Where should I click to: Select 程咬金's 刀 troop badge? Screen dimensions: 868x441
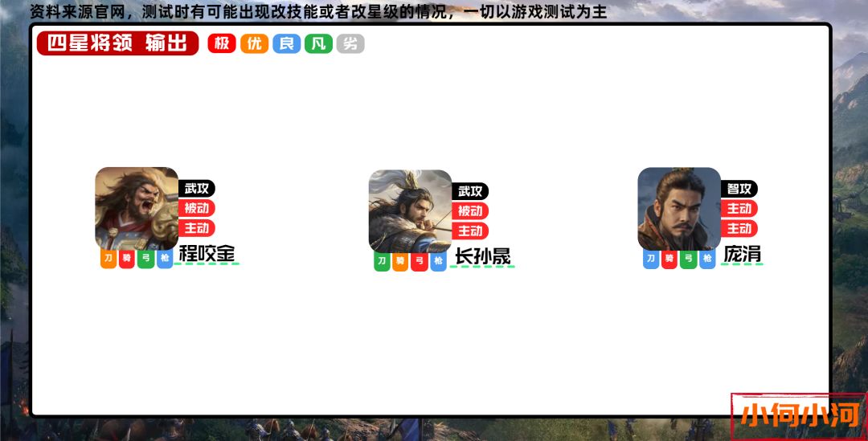[x=108, y=258]
